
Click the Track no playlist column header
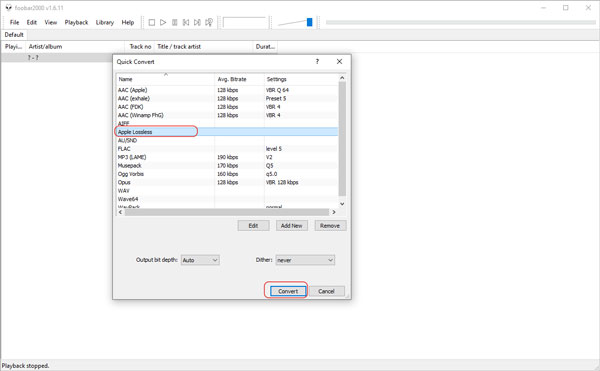tap(140, 47)
